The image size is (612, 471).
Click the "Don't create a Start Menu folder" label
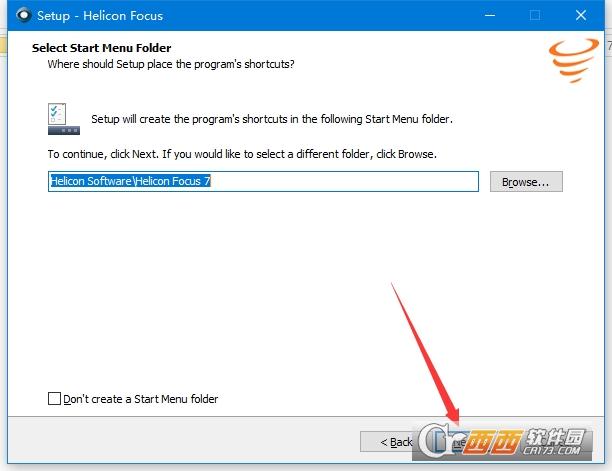coord(140,399)
